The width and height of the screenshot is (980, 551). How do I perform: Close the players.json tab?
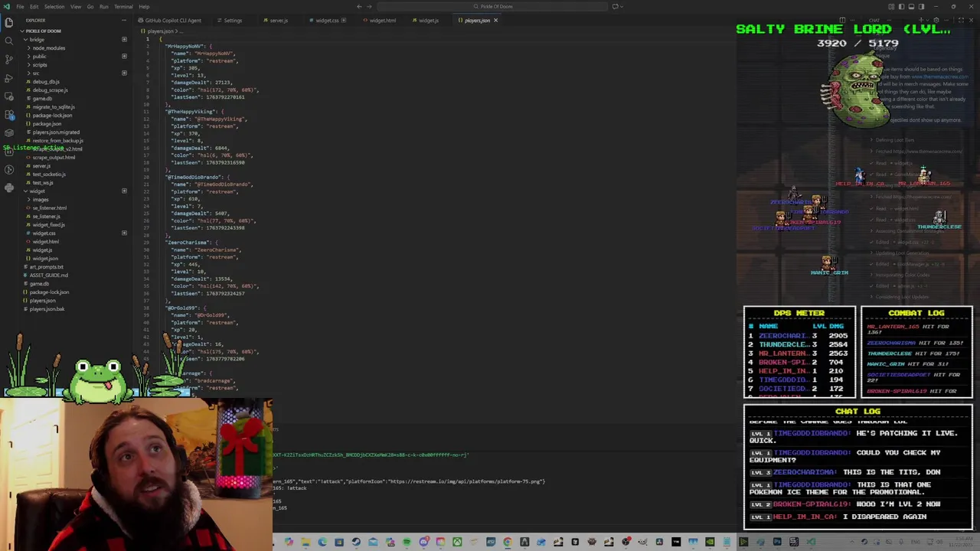pos(495,21)
